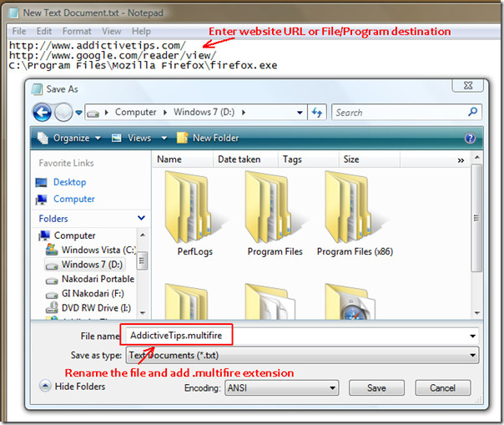This screenshot has width=504, height=425.
Task: Sort by Size column header
Action: pyautogui.click(x=370, y=159)
